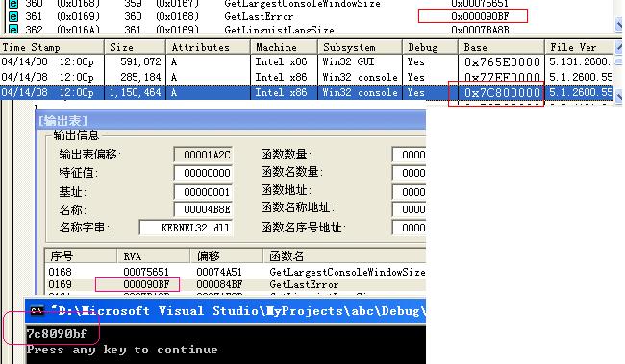Click base address 0x765E0000
Viewport: 625px width, 364px height.
point(502,62)
